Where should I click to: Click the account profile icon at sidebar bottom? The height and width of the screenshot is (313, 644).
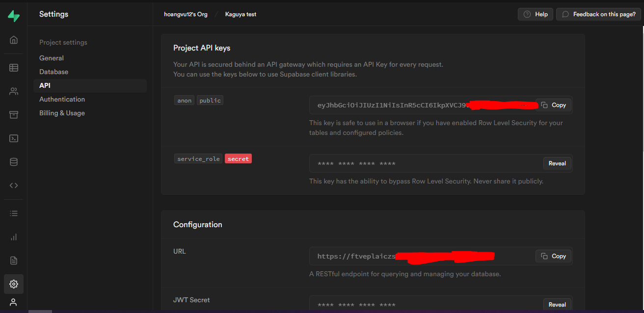tap(13, 302)
